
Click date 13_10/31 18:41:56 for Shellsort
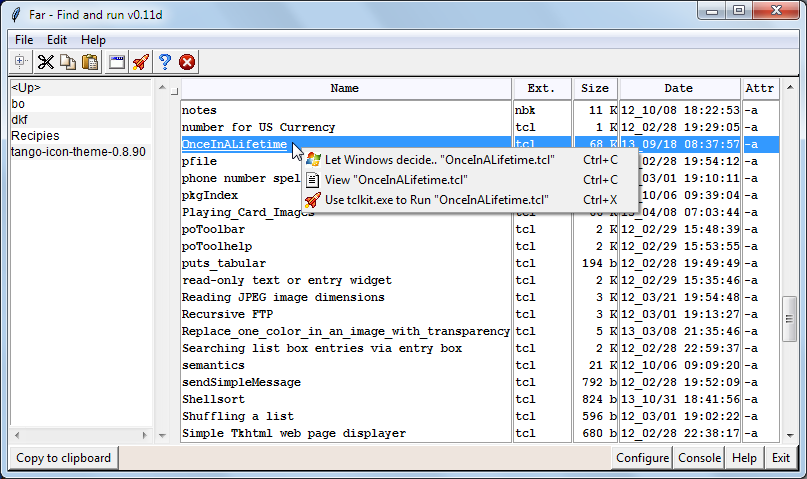click(680, 399)
